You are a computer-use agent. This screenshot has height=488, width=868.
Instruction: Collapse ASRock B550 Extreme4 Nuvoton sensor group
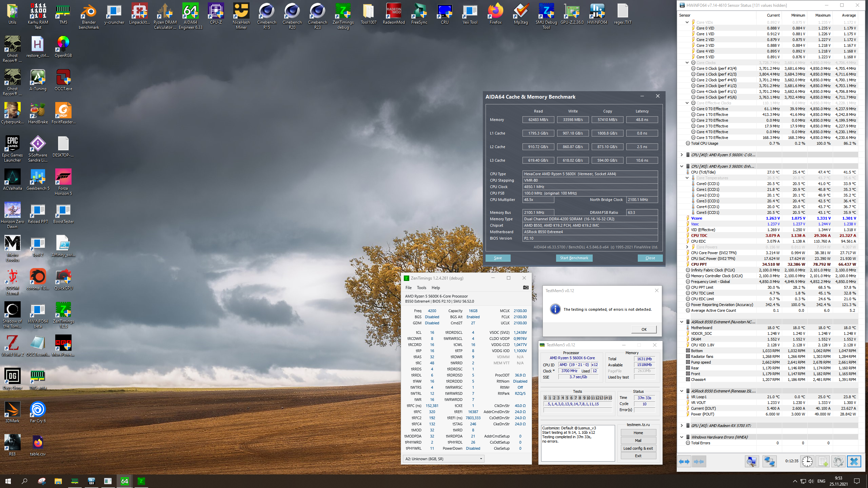pos(682,322)
